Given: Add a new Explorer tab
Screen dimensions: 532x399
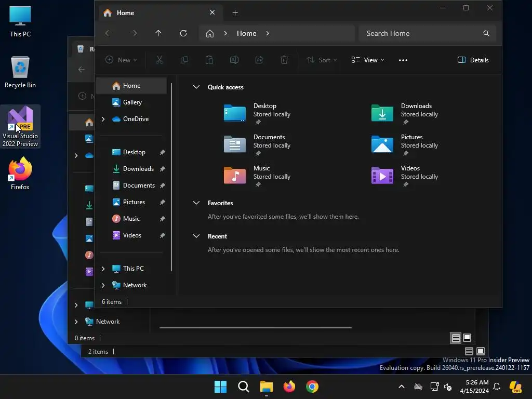Looking at the screenshot, I should click(x=235, y=13).
